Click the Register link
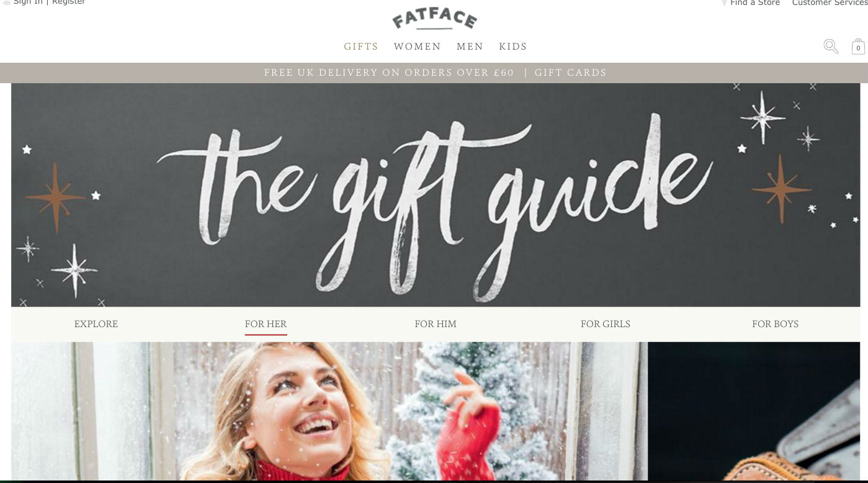This screenshot has height=483, width=868. [69, 2]
